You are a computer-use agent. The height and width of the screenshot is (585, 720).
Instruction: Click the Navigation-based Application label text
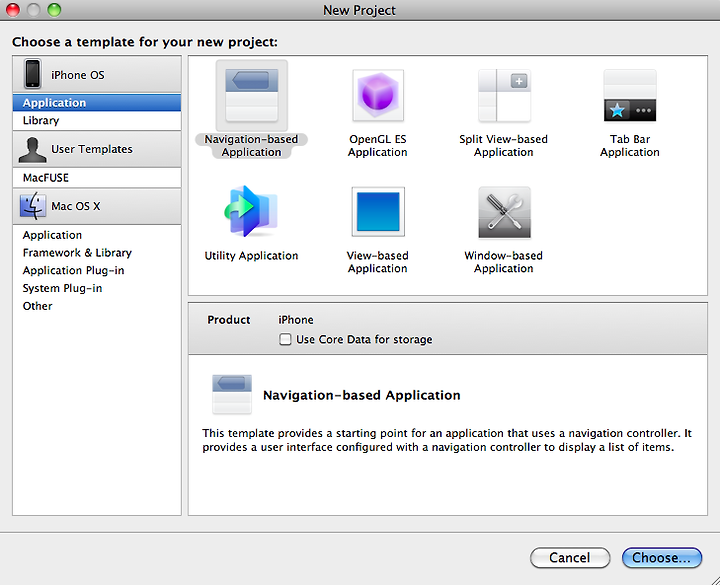click(251, 146)
